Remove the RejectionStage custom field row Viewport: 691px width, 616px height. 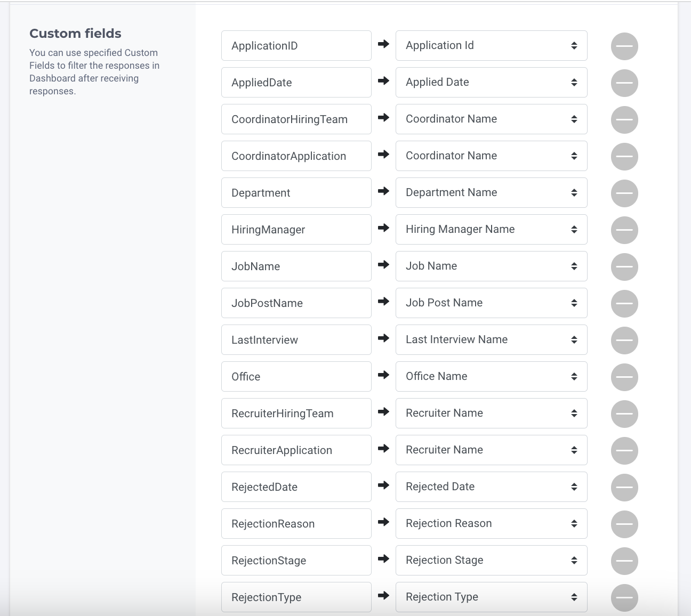tap(624, 561)
